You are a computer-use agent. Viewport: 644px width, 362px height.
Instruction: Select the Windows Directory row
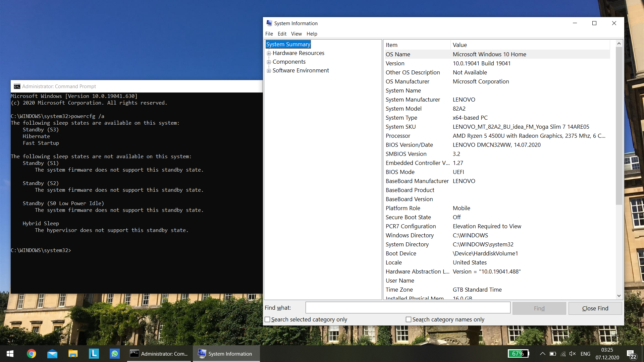tap(497, 235)
